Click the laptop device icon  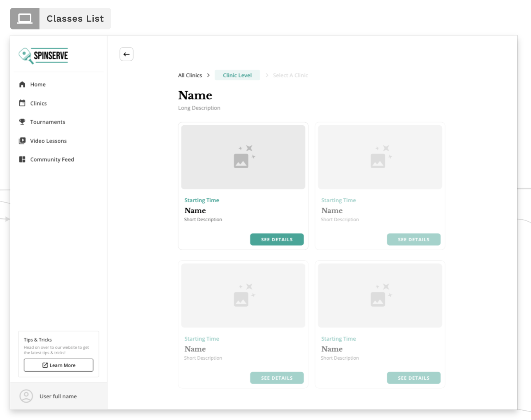click(x=25, y=19)
